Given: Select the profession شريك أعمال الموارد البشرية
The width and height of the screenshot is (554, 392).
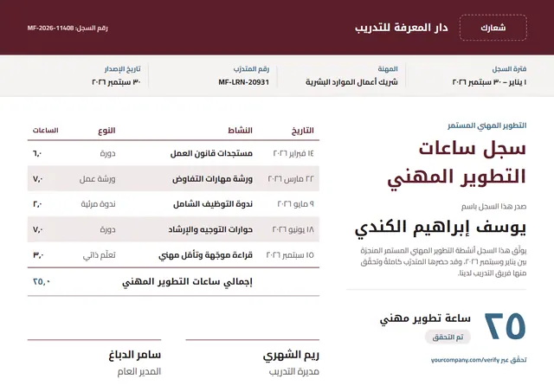Looking at the screenshot, I should [x=351, y=82].
